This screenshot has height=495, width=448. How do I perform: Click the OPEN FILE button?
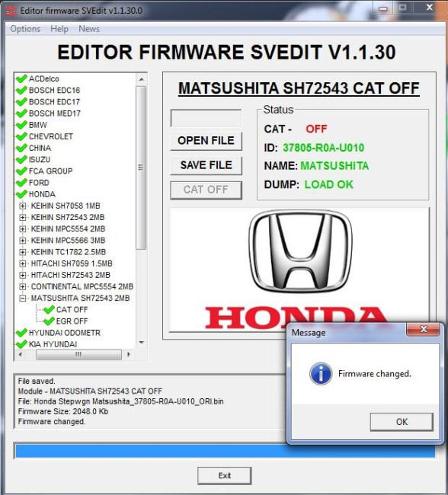point(206,141)
